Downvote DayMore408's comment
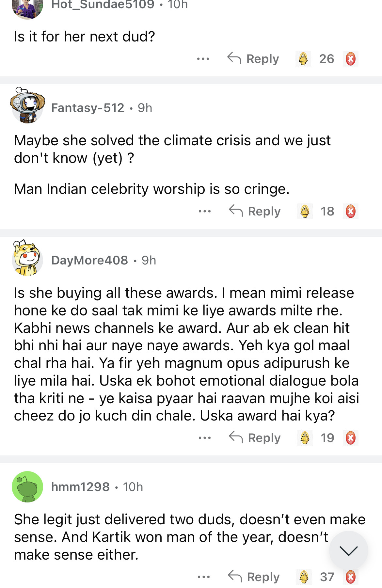This screenshot has height=588, width=382. [x=350, y=438]
